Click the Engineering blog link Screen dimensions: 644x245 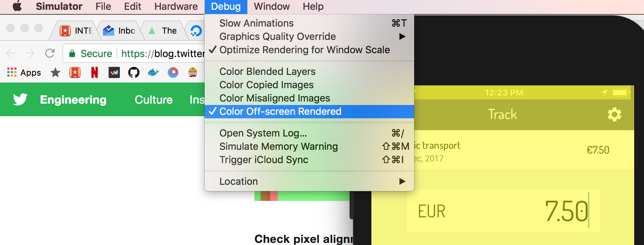point(73,100)
